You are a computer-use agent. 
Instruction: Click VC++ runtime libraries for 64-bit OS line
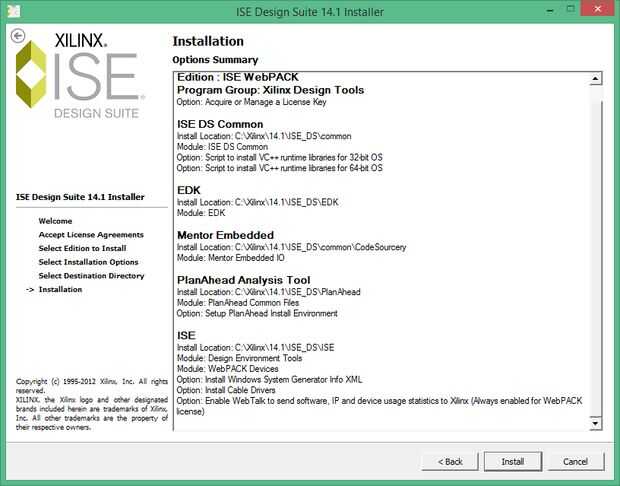click(x=280, y=168)
